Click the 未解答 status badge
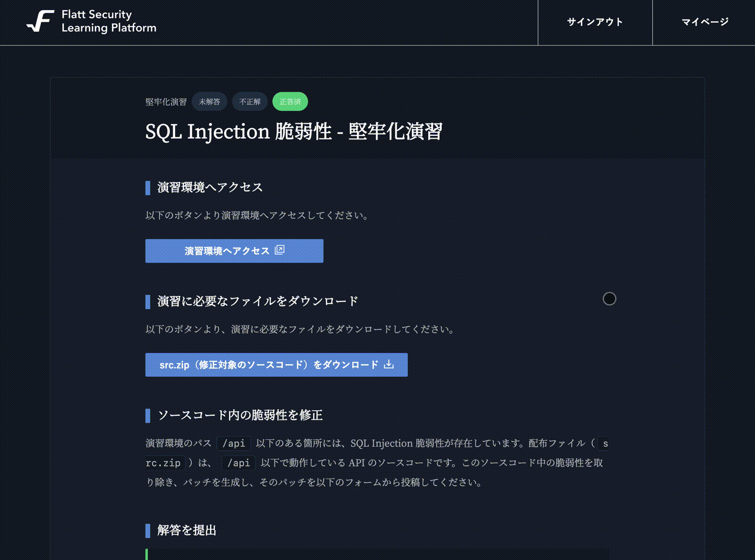Image resolution: width=755 pixels, height=560 pixels. [x=210, y=101]
